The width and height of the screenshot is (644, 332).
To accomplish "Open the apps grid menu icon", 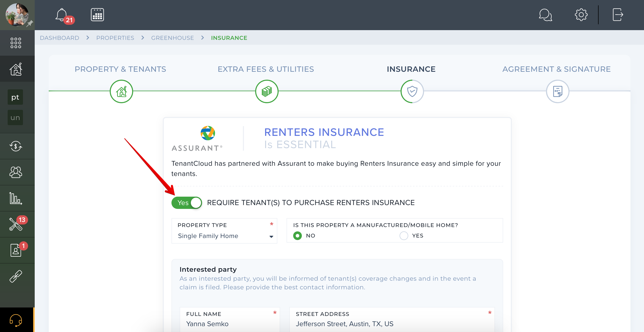I will click(x=16, y=43).
